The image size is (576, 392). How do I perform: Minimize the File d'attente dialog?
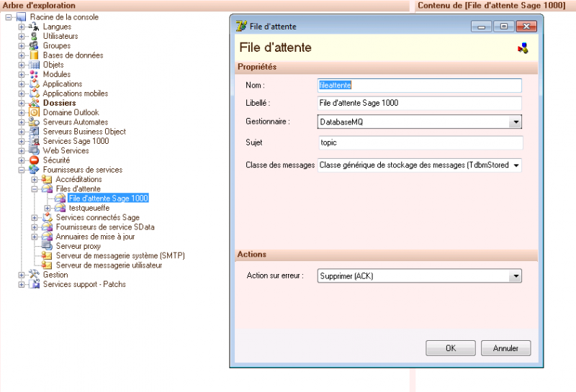tap(481, 27)
